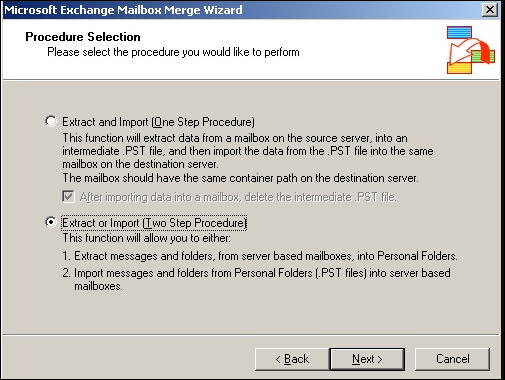Viewport: 505px width, 380px height.
Task: Click the same container path description line
Action: 240,178
